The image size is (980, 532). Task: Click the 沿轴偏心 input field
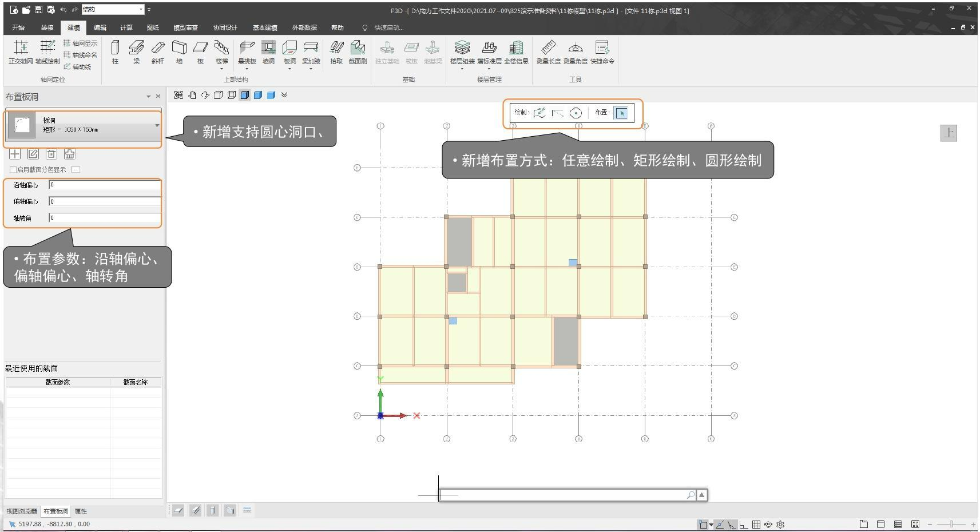104,185
